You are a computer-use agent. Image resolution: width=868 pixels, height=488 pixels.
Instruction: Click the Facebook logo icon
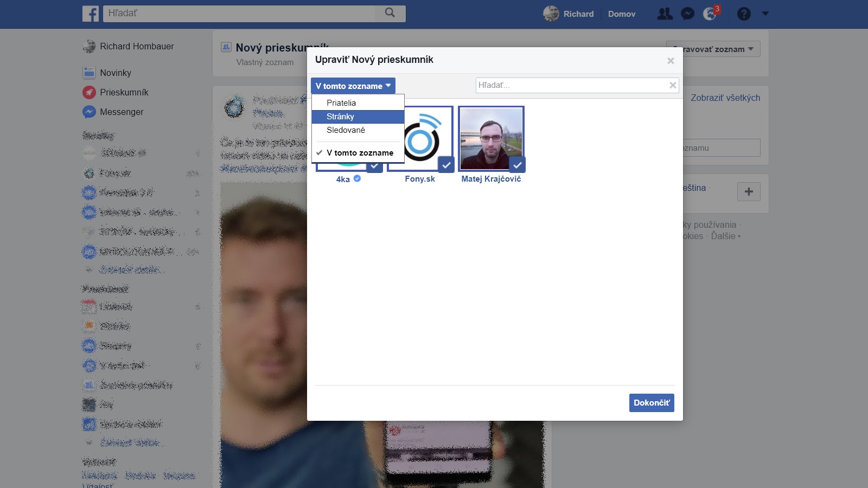[x=91, y=14]
